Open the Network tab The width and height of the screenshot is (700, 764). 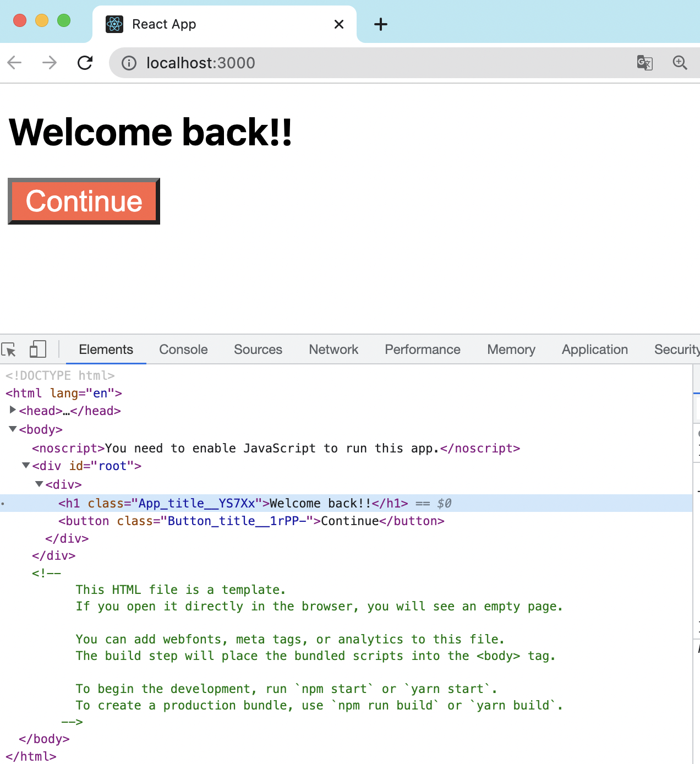pyautogui.click(x=333, y=350)
